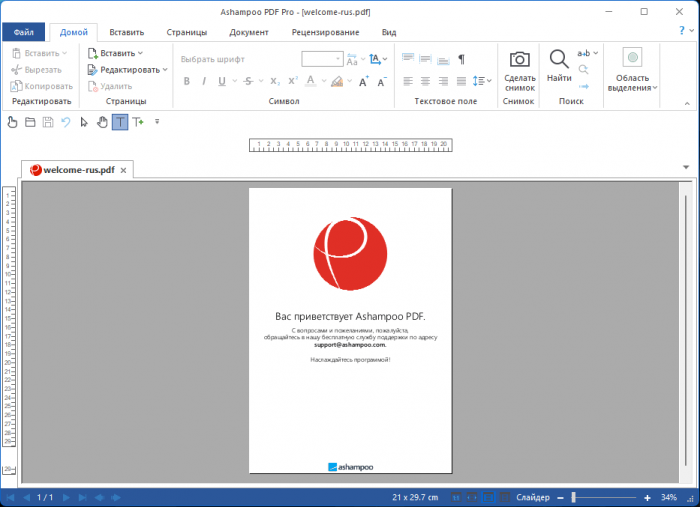This screenshot has height=507, width=700.
Task: Select the arrow pointer tool
Action: [x=84, y=122]
